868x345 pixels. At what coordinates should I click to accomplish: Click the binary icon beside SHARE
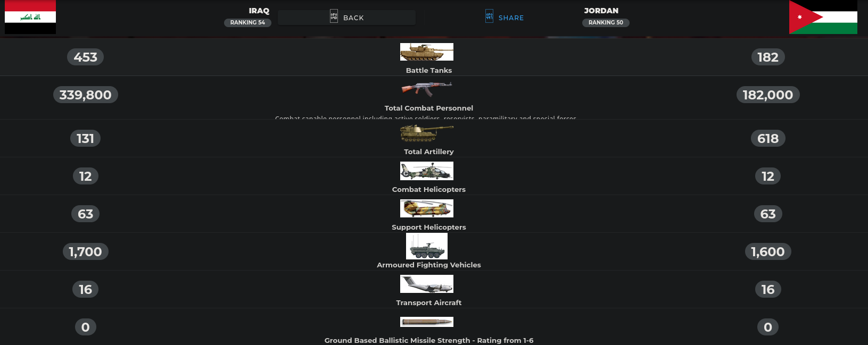click(489, 16)
